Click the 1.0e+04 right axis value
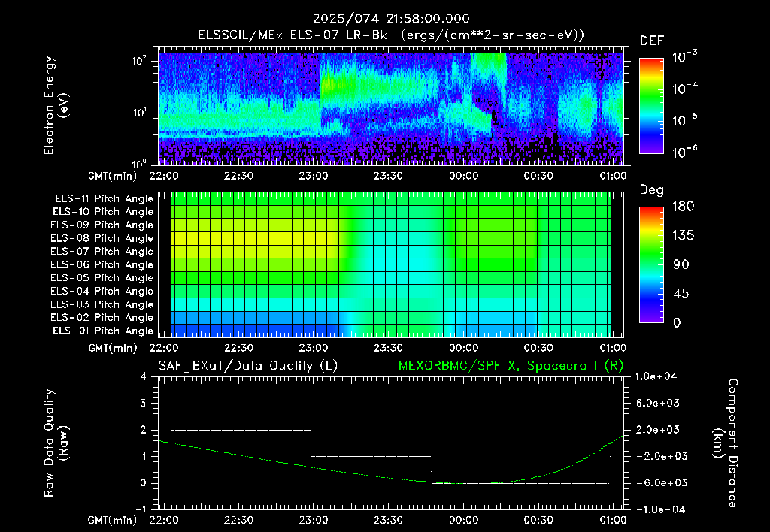Viewport: 770px width, 532px height. coord(656,376)
